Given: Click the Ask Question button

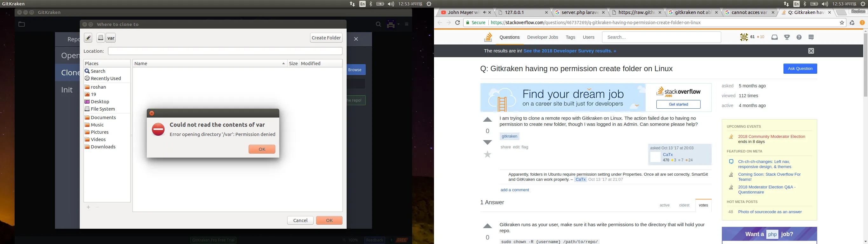Looking at the screenshot, I should click(x=800, y=69).
